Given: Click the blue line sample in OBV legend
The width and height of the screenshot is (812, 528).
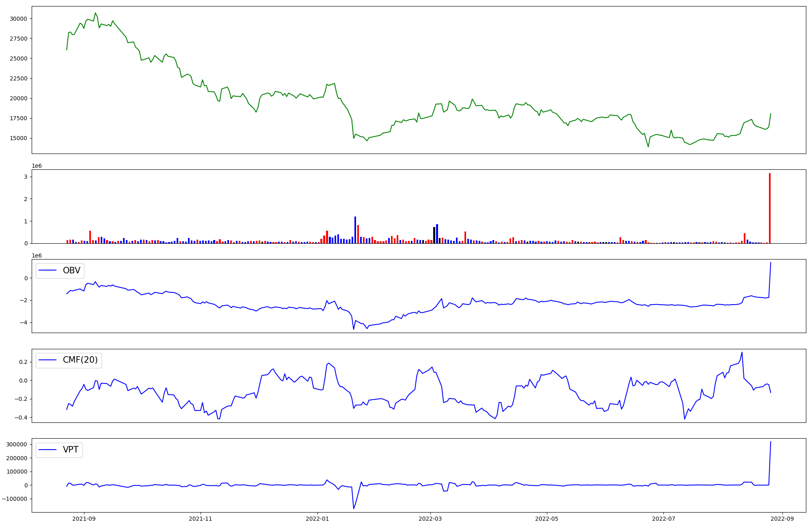Looking at the screenshot, I should [48, 270].
